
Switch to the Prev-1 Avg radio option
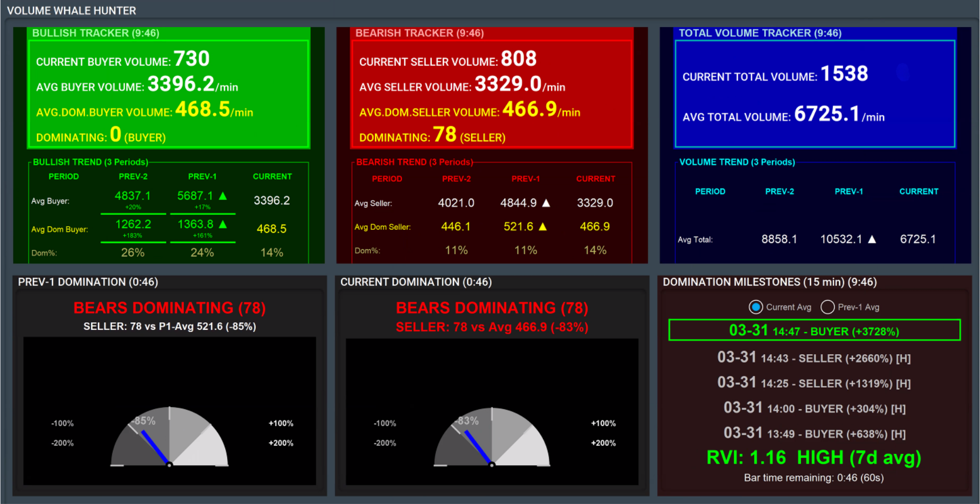827,307
